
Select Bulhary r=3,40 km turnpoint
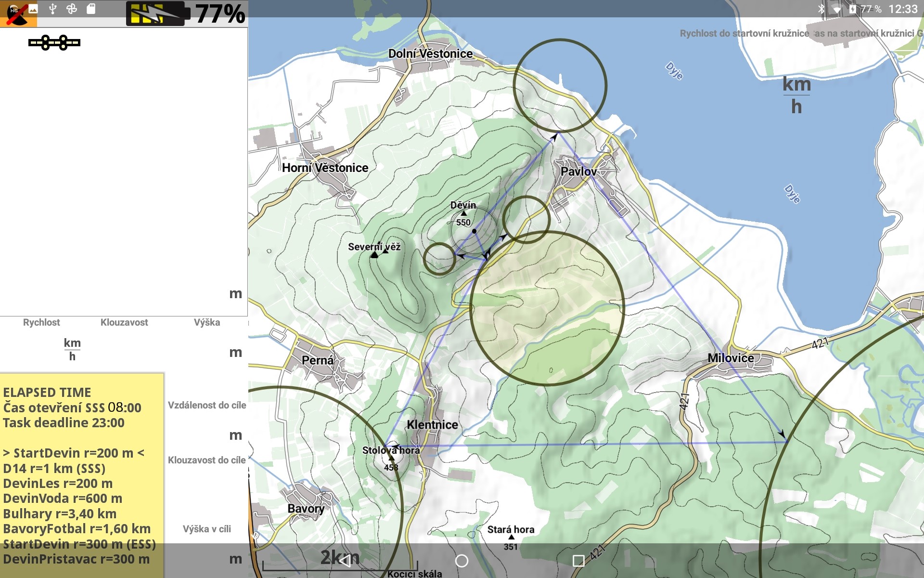(x=60, y=513)
